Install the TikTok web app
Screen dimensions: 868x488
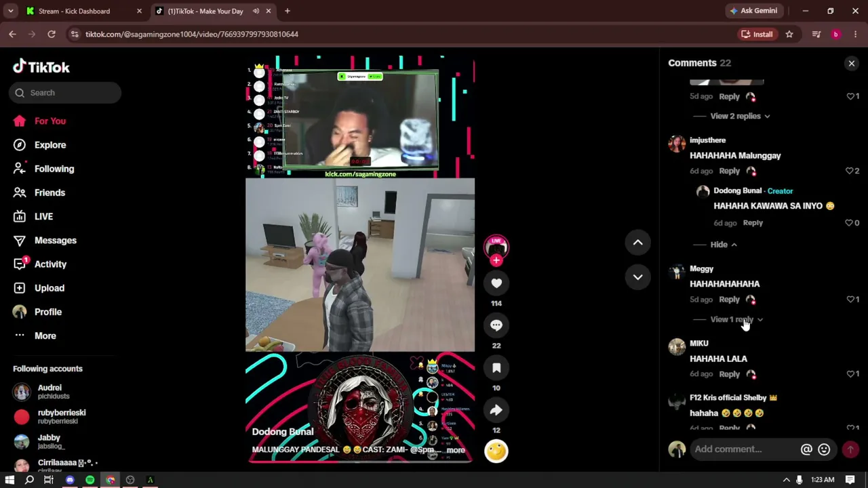pyautogui.click(x=757, y=34)
